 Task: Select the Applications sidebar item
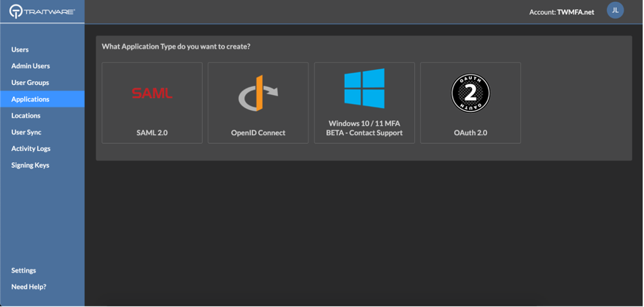coord(42,99)
